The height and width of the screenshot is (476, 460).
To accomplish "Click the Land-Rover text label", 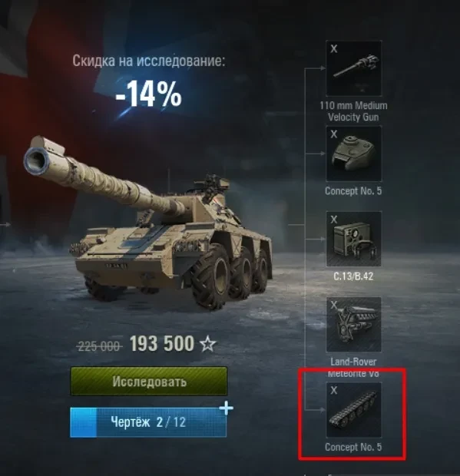I will [353, 362].
